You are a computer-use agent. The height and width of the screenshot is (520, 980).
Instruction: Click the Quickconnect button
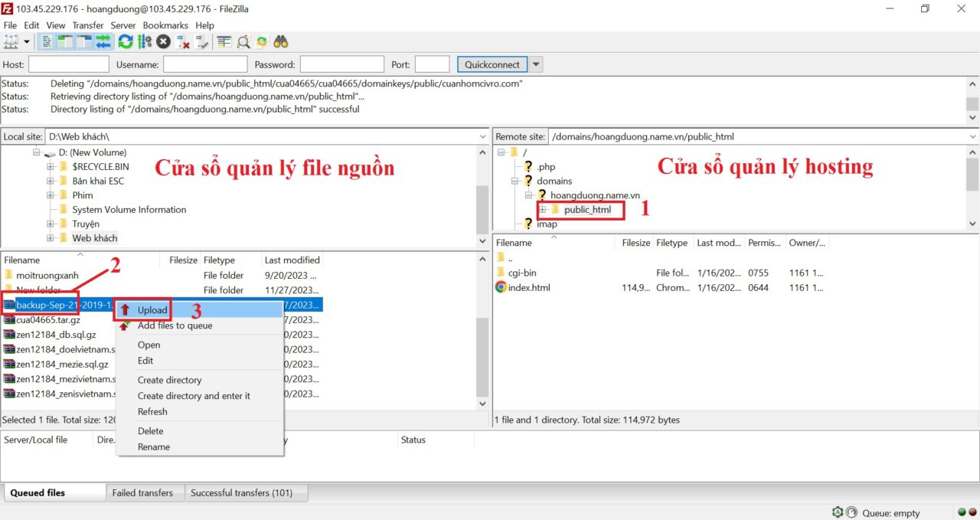pos(492,64)
